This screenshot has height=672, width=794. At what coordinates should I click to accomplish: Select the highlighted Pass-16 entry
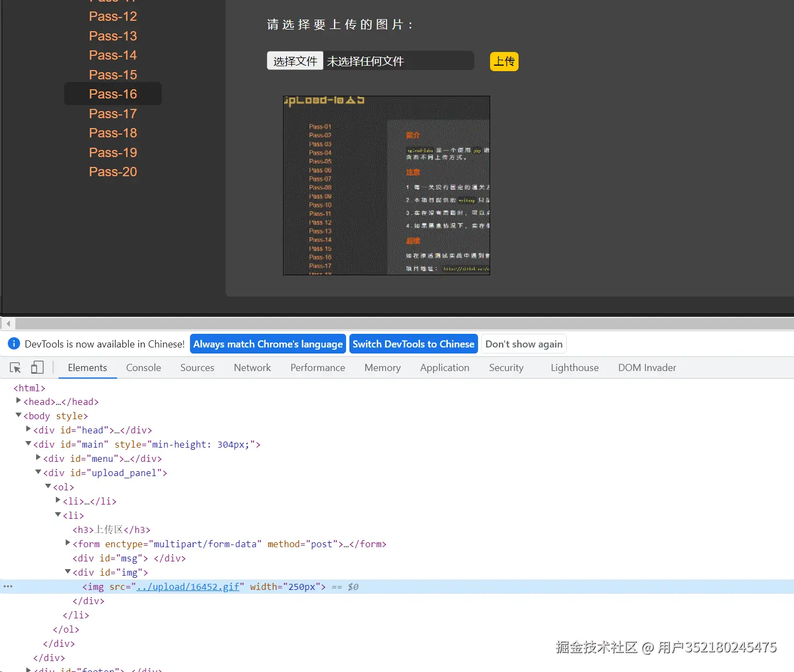(113, 94)
